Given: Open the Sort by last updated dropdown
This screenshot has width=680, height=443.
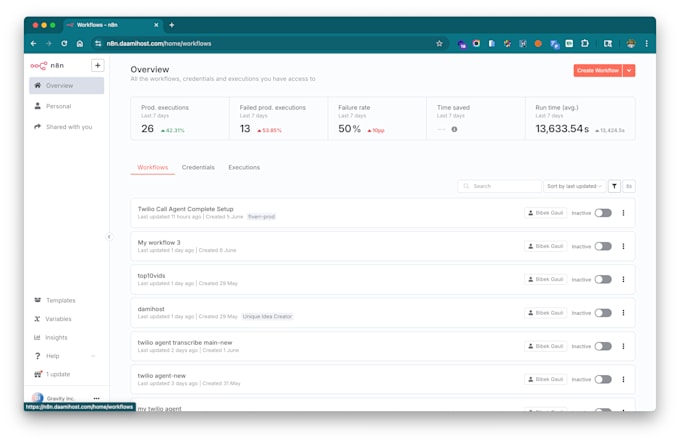Looking at the screenshot, I should click(574, 186).
